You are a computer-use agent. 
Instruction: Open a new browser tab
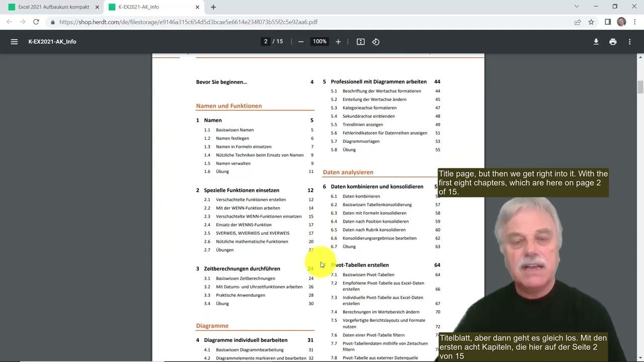213,7
